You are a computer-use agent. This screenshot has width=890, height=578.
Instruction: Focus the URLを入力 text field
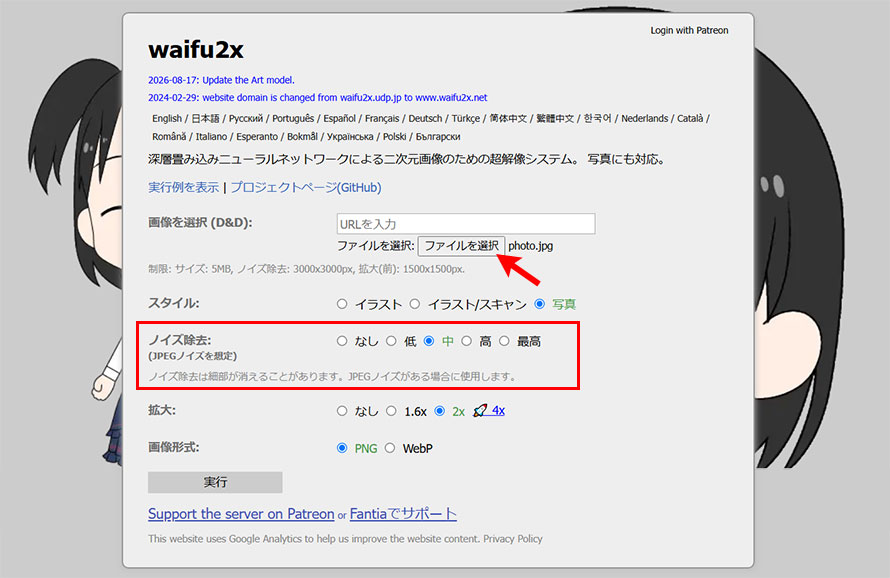click(466, 224)
